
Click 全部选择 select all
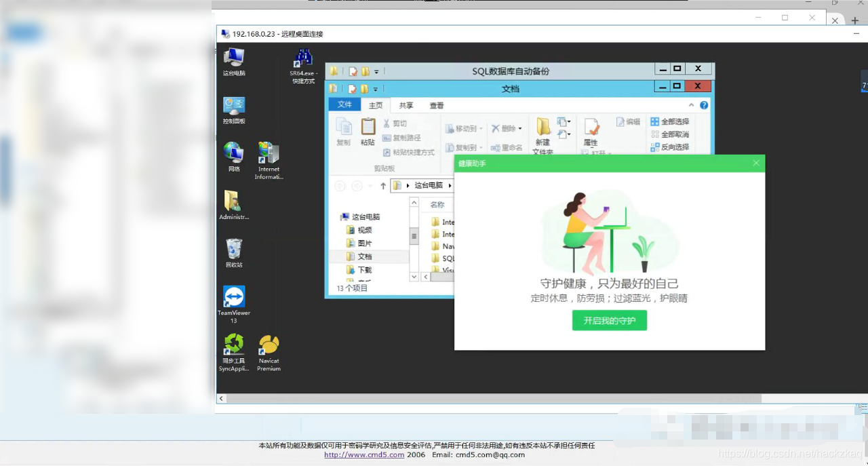click(669, 121)
